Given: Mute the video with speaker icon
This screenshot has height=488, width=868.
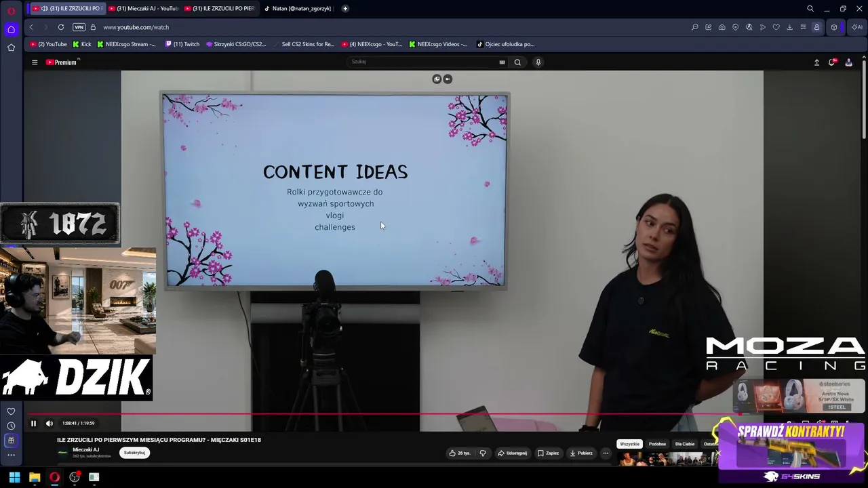Looking at the screenshot, I should point(50,424).
